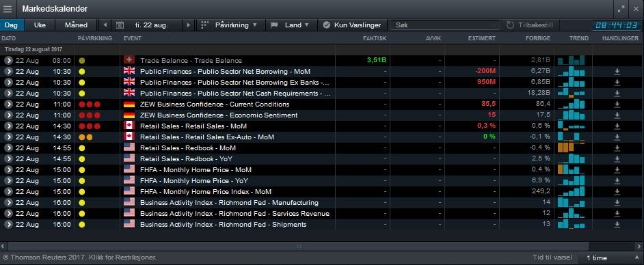Set alert for ZEW Current Conditions
Viewport: 644px width, 265px height.
point(617,104)
